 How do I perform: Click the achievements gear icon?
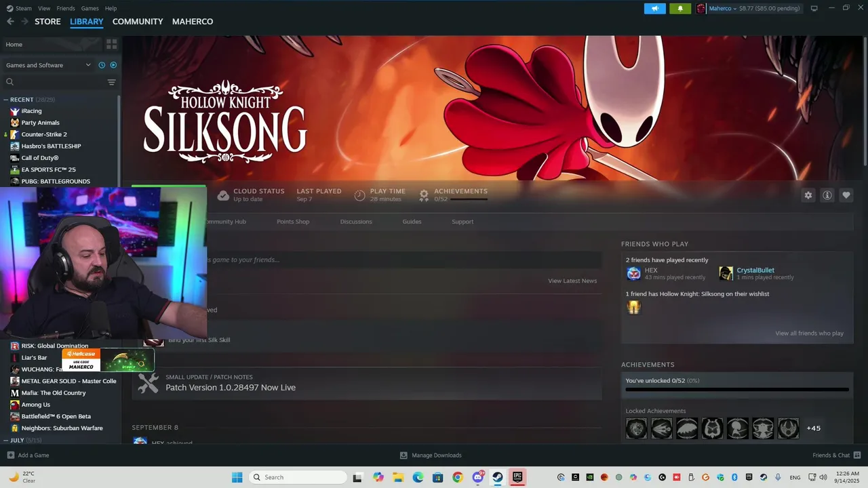(424, 195)
